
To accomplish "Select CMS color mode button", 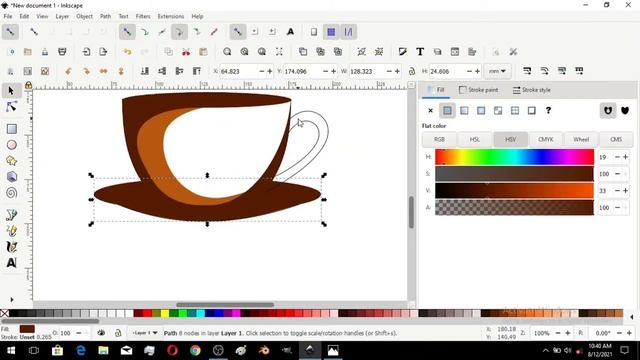I will tap(616, 140).
